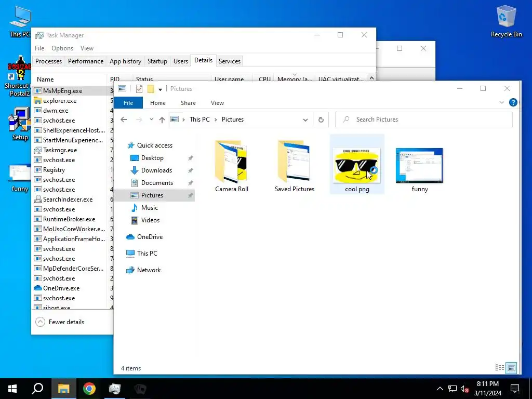Select Videos in the navigation pane
Screen dimensions: 532x399
coord(150,220)
